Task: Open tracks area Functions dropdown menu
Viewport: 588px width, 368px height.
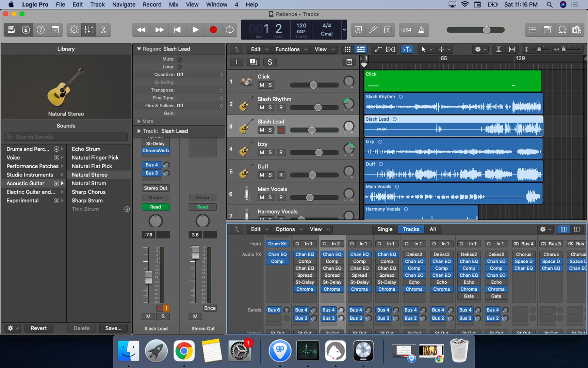Action: click(291, 49)
